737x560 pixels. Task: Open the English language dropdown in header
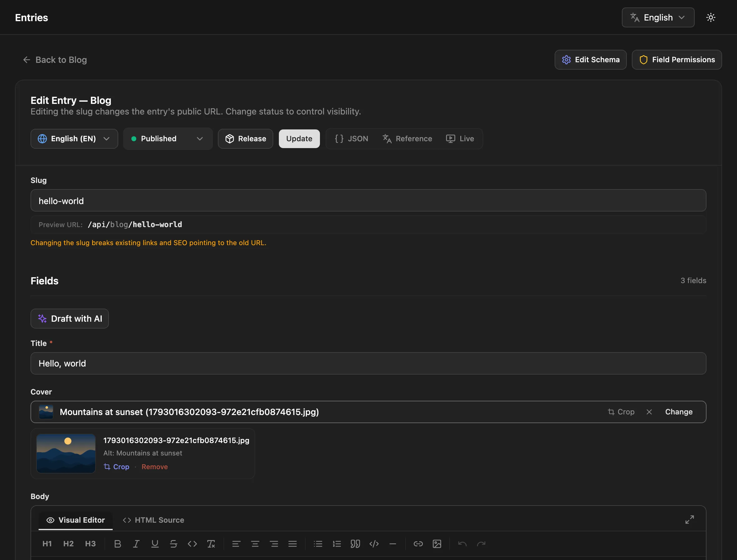[x=658, y=17]
